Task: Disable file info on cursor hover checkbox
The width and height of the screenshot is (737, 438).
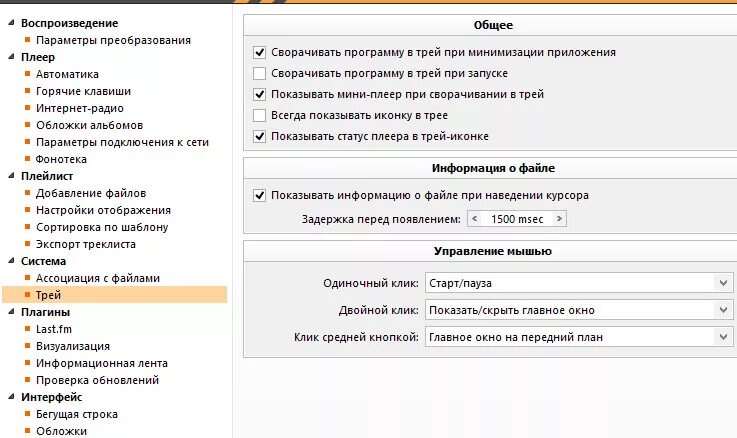Action: 259,195
